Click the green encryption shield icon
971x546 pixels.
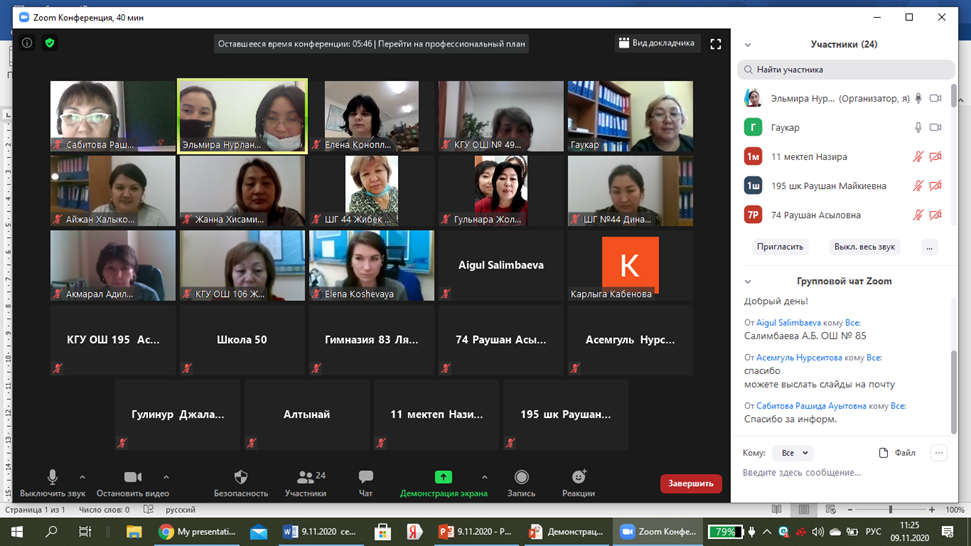tap(50, 43)
